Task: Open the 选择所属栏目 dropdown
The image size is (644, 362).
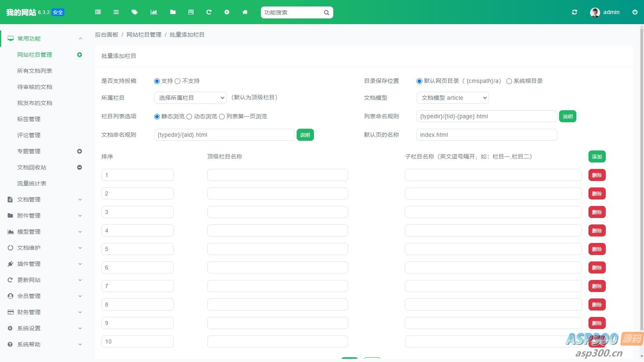Action: tap(190, 98)
